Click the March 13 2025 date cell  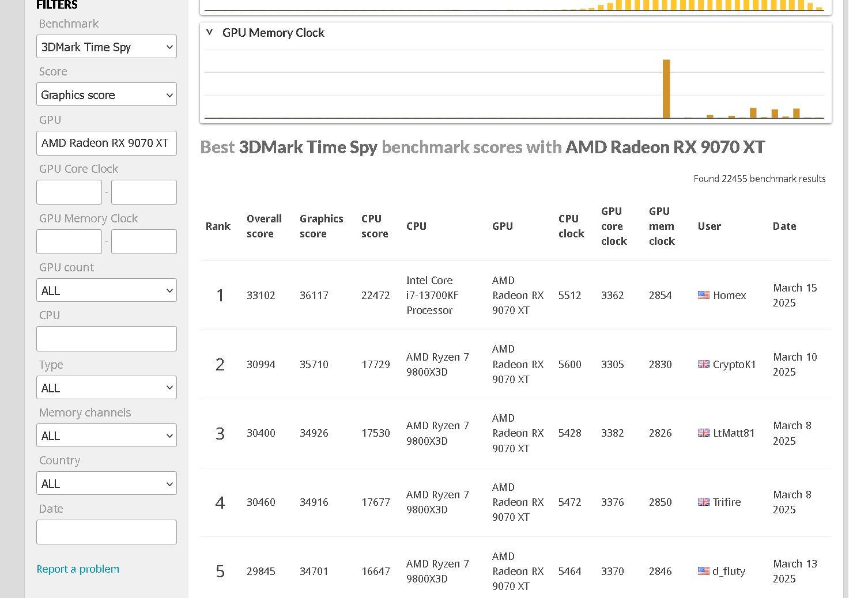pos(795,571)
